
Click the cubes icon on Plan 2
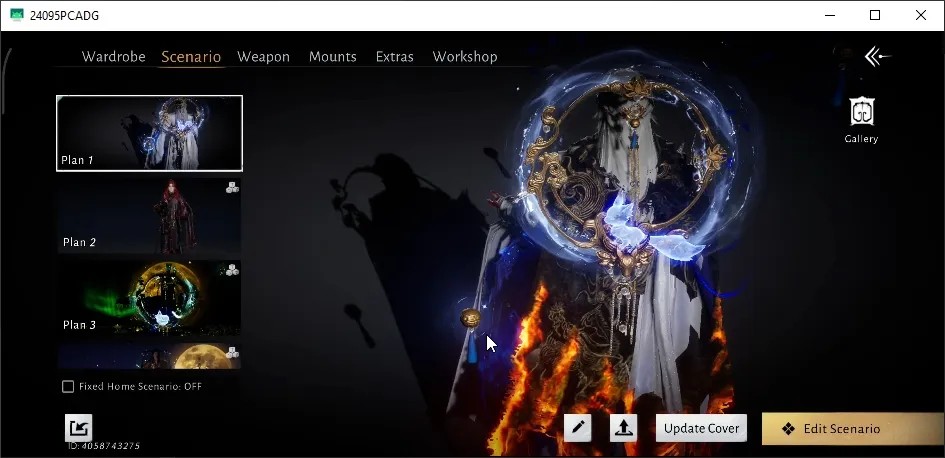click(x=232, y=187)
